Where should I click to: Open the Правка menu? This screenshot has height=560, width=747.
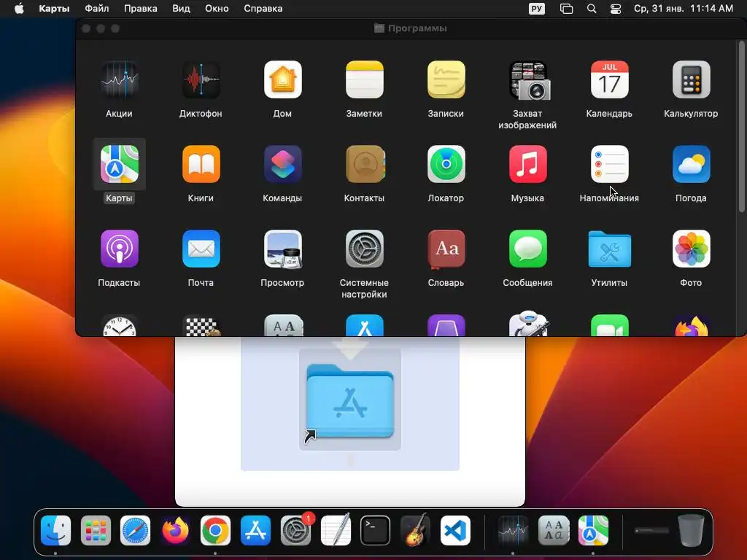coord(141,9)
